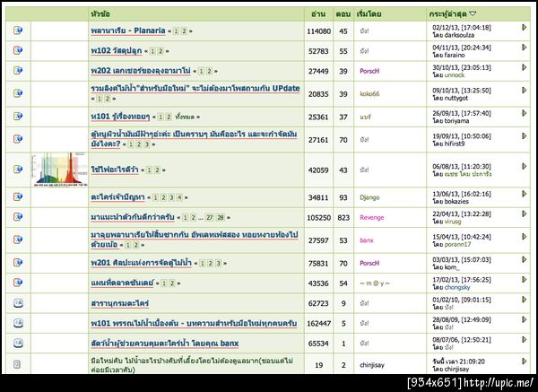538x392 pixels.
Task: Click the topic icon in the Django thread row
Action: click(x=18, y=196)
